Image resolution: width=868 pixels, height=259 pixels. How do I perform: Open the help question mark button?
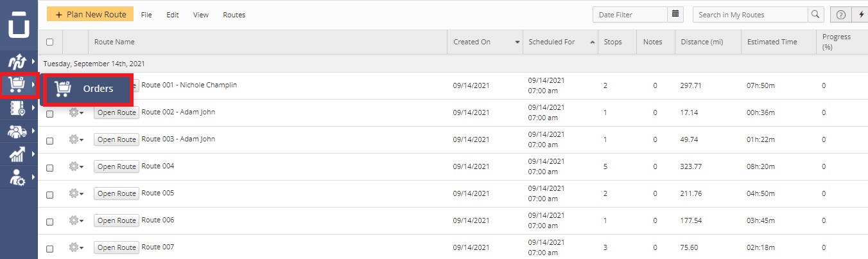pos(840,14)
